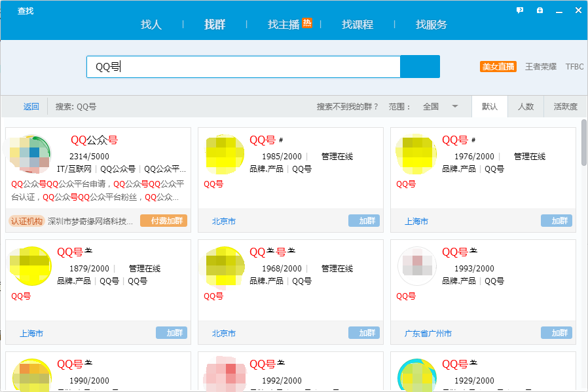The image size is (588, 392).
Task: Open the QQ公众号 group title
Action: click(x=94, y=140)
